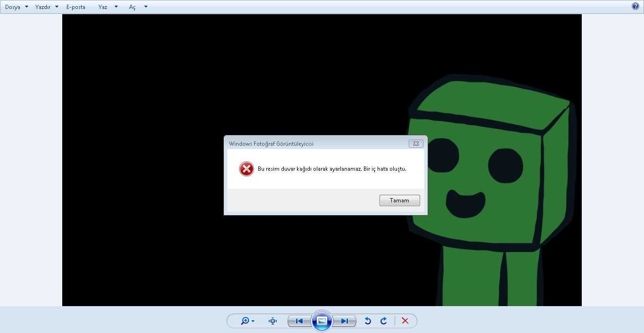
Task: Close the Windows Fotoğraf Görüntüleyicisi dialog
Action: pyautogui.click(x=416, y=143)
